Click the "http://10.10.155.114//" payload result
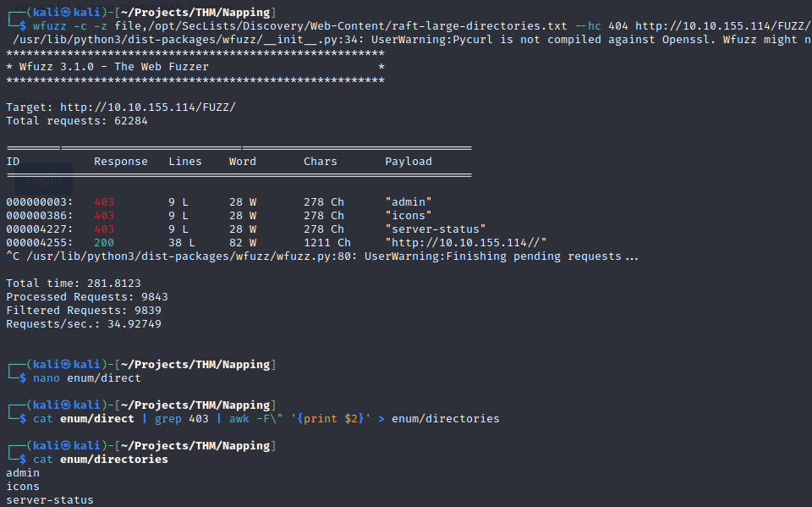812x507 pixels. click(466, 243)
